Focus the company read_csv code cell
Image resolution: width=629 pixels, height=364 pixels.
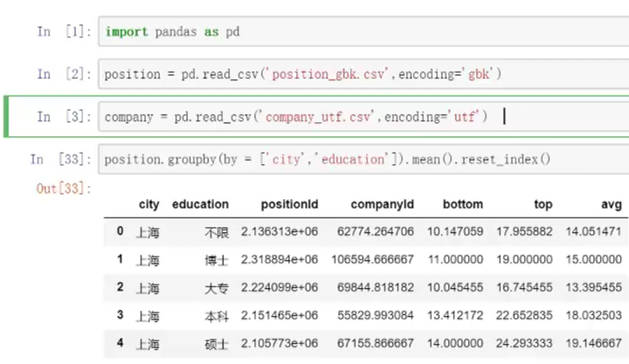349,116
